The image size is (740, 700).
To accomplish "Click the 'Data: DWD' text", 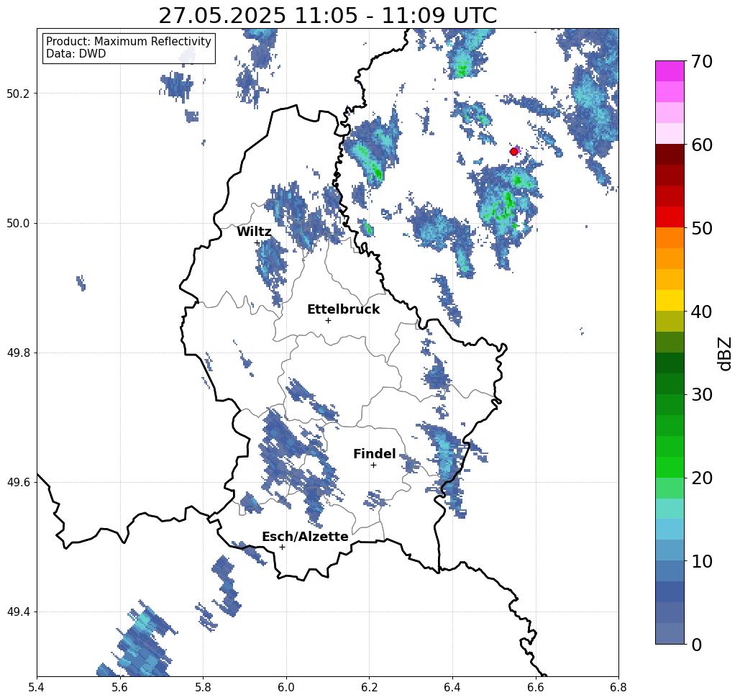I will [x=76, y=54].
